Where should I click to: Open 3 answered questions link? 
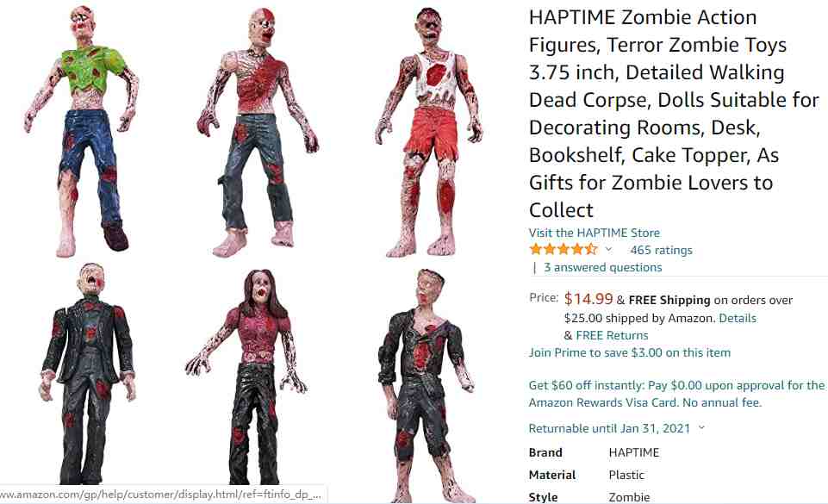coord(602,268)
